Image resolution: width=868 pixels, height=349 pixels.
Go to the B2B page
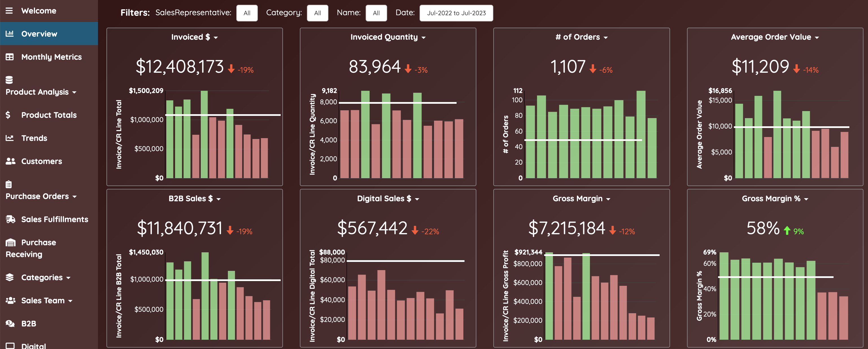[x=28, y=323]
